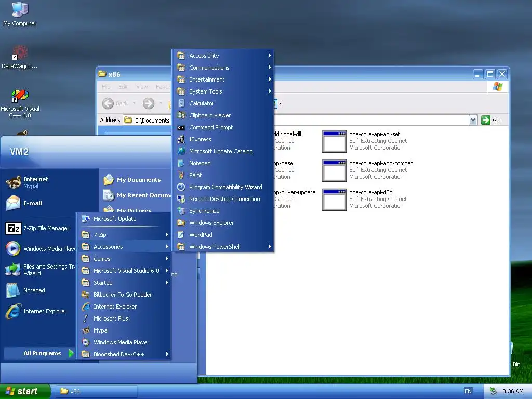Screen dimensions: 532x399
Task: Open Program Compatibility Wizard
Action: coord(223,187)
